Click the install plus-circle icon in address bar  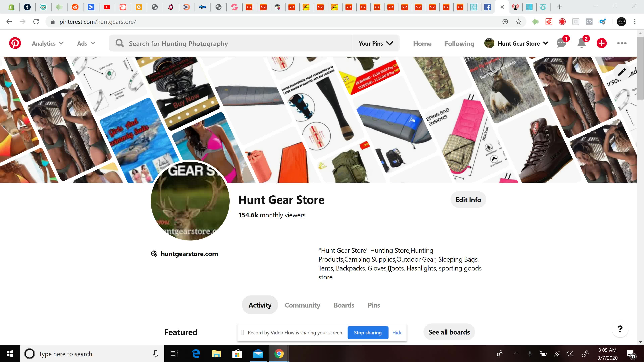[x=505, y=22]
